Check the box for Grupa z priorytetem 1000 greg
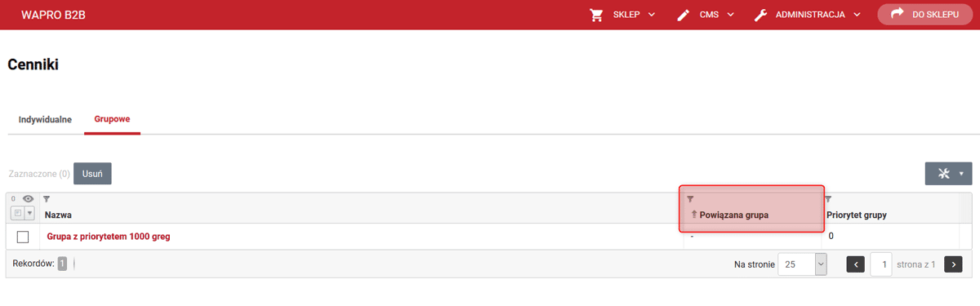The width and height of the screenshot is (980, 306). pyautogui.click(x=23, y=237)
